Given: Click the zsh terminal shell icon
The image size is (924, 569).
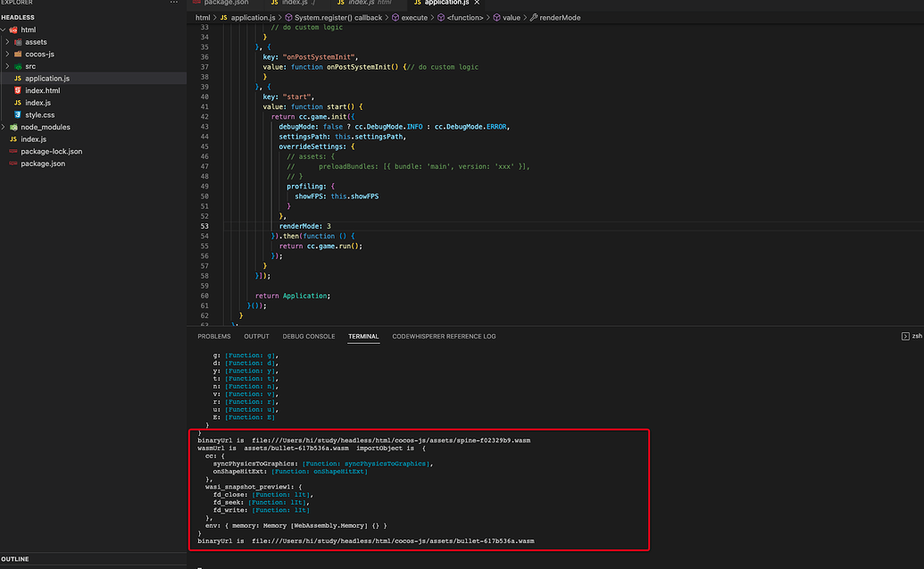Looking at the screenshot, I should tap(907, 336).
